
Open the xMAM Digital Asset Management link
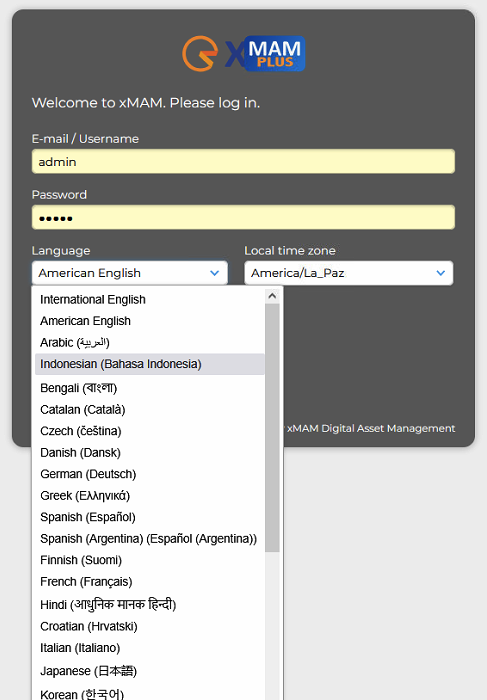(x=371, y=429)
